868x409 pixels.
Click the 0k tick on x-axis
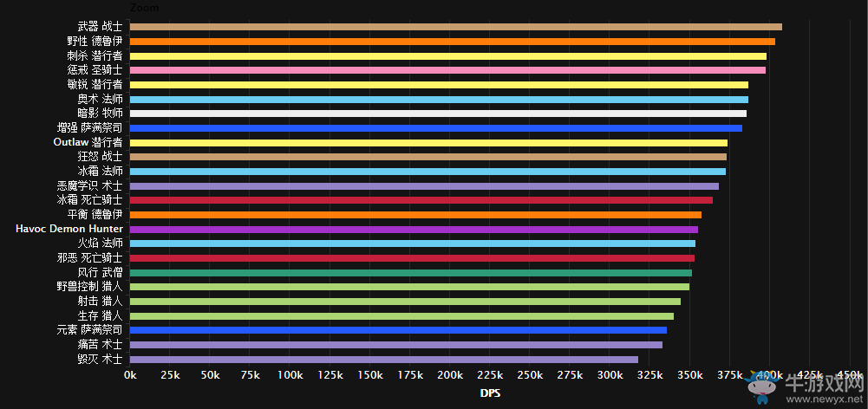[130, 374]
